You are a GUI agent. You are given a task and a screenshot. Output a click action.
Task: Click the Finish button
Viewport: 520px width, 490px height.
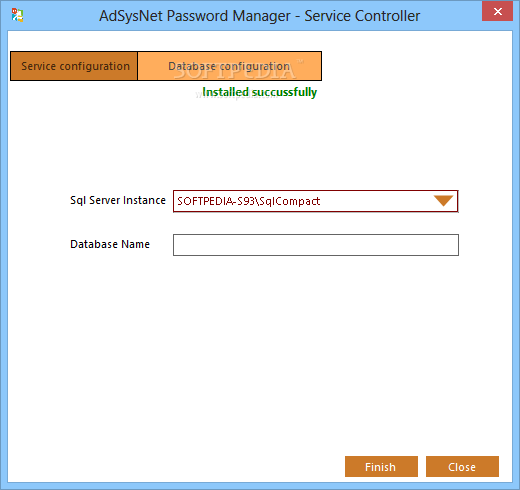pos(381,466)
